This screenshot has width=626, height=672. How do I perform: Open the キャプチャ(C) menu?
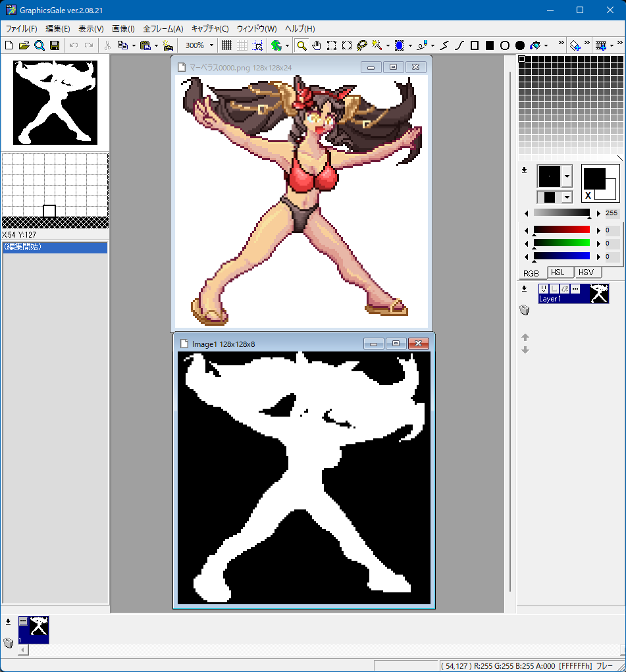[x=210, y=29]
